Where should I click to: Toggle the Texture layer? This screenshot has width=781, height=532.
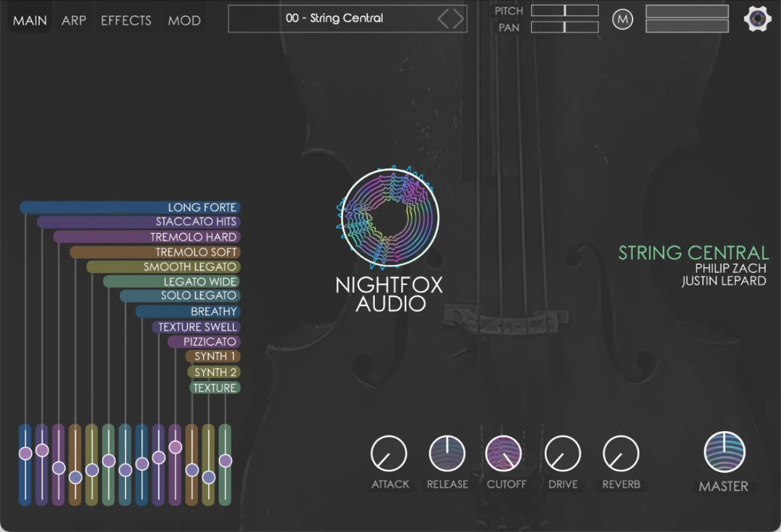click(214, 388)
